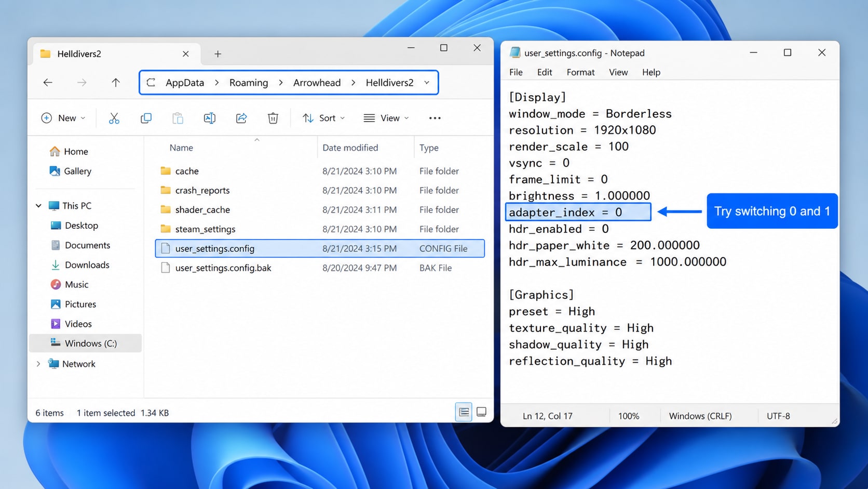The image size is (868, 489).
Task: Select the shader_cache folder
Action: click(x=320, y=210)
